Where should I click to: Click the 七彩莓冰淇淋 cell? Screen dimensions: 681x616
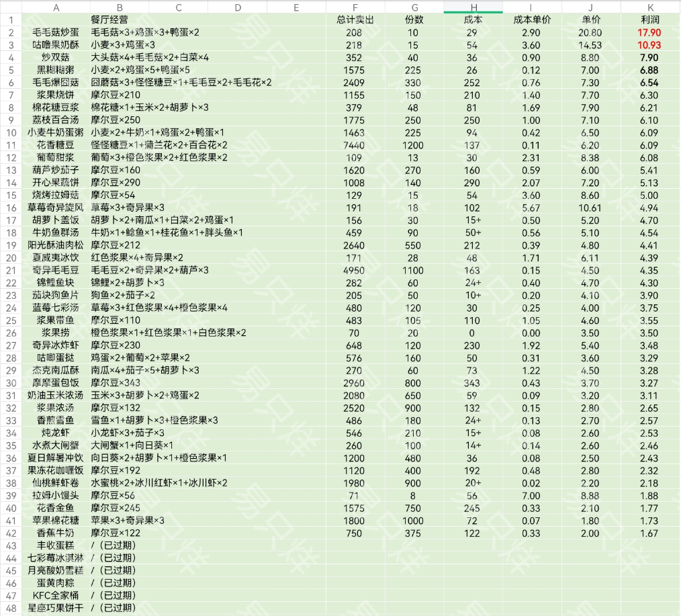point(56,558)
